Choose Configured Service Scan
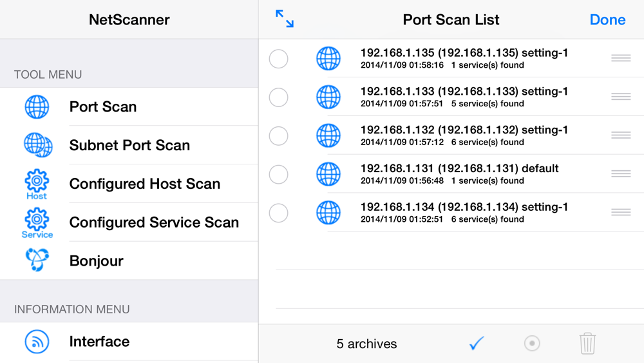The image size is (644, 363). [154, 222]
